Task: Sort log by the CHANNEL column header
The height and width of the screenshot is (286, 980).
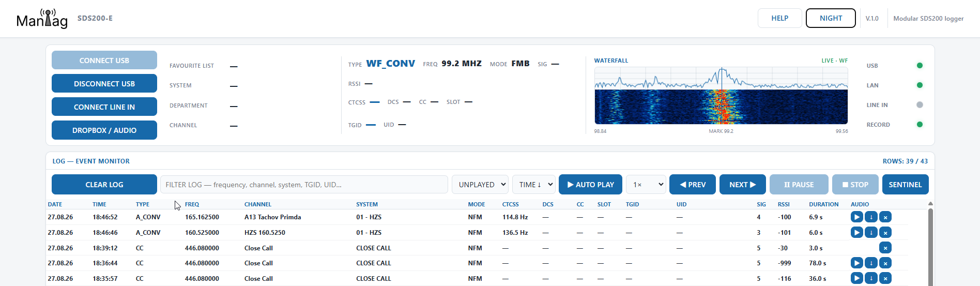Action: pyautogui.click(x=258, y=204)
